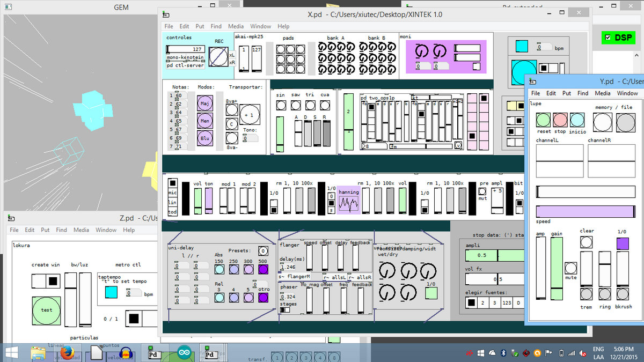
Task: Open the Media menu in Y.pd
Action: coord(602,93)
